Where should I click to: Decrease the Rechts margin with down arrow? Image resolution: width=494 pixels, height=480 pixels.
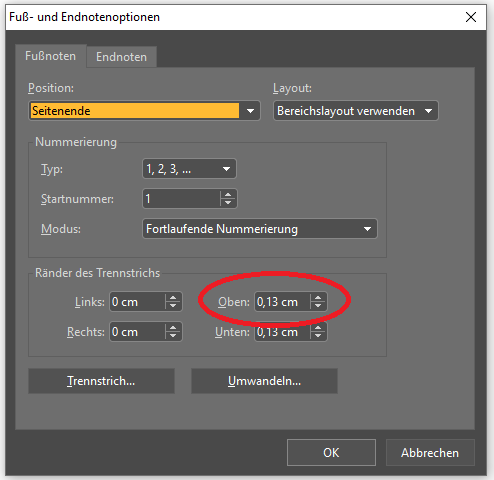(173, 336)
